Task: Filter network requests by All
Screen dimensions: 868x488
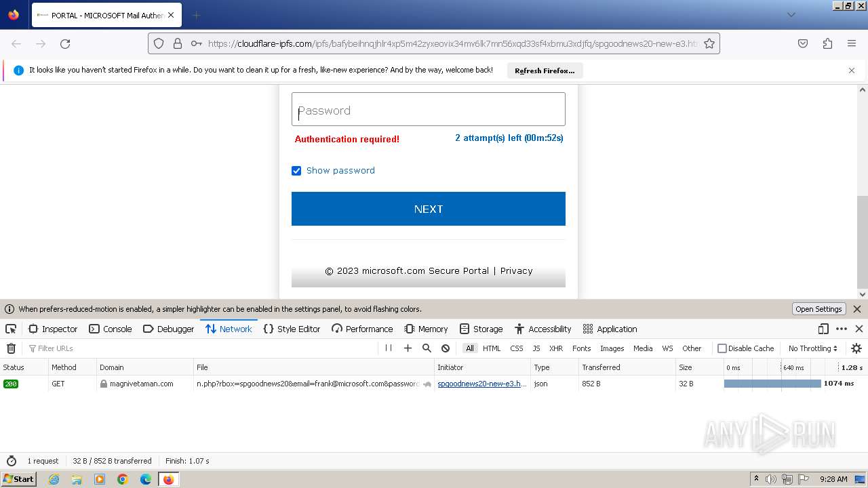Action: (x=469, y=348)
